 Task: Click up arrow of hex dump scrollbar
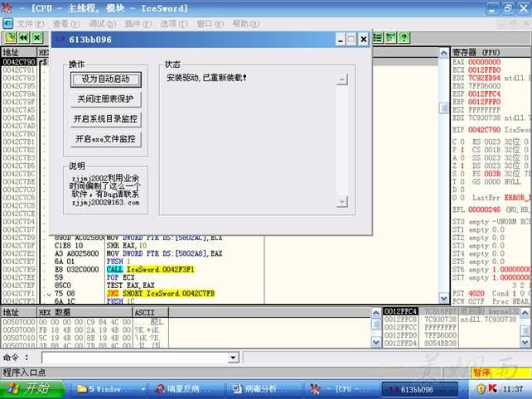coord(376,313)
